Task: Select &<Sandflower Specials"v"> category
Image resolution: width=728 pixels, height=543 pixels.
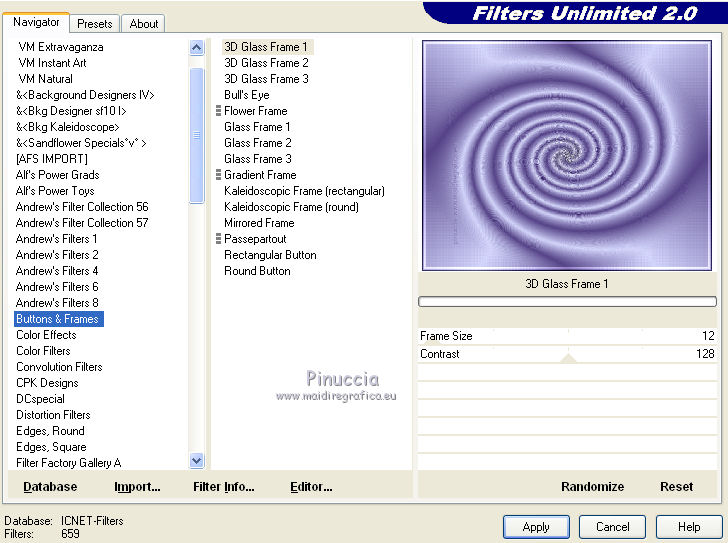Action: click(81, 143)
